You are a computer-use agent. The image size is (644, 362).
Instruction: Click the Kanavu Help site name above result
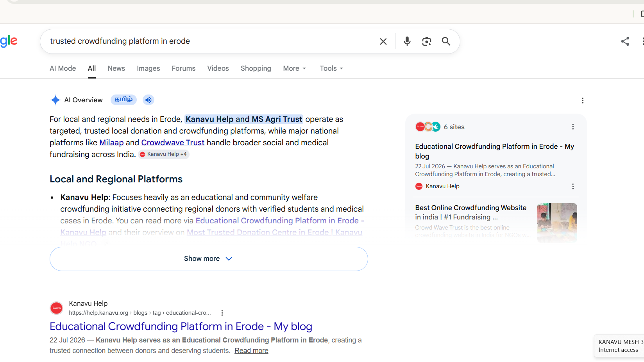pyautogui.click(x=88, y=303)
